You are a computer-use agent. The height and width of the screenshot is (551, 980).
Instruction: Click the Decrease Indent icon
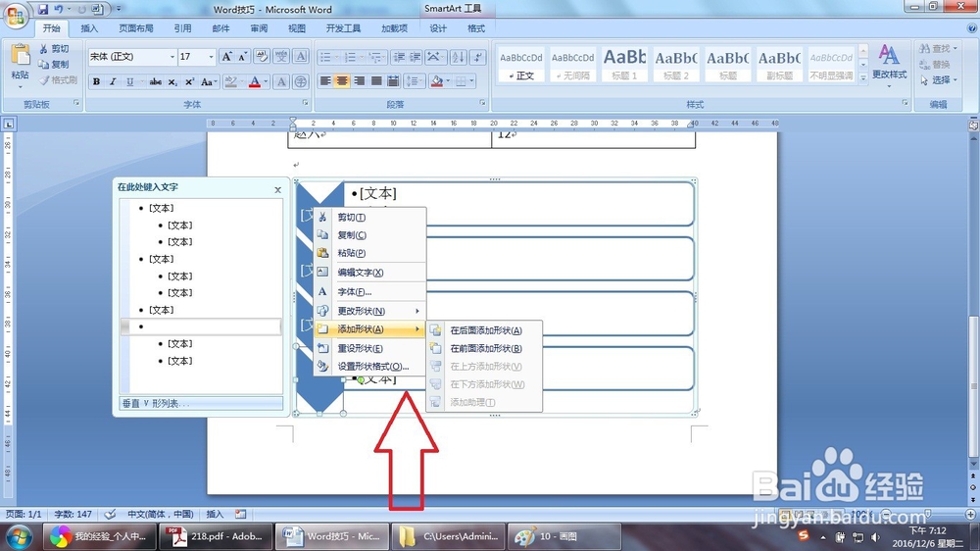tap(399, 57)
